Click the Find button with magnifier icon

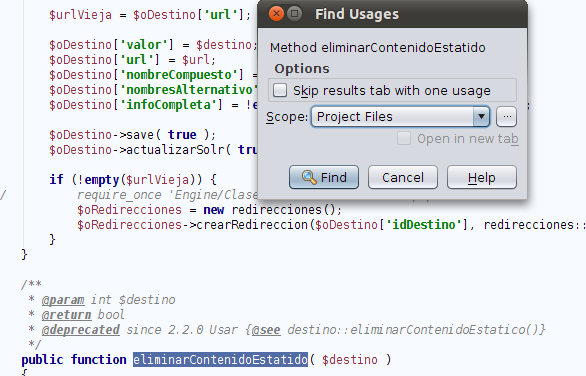[324, 177]
